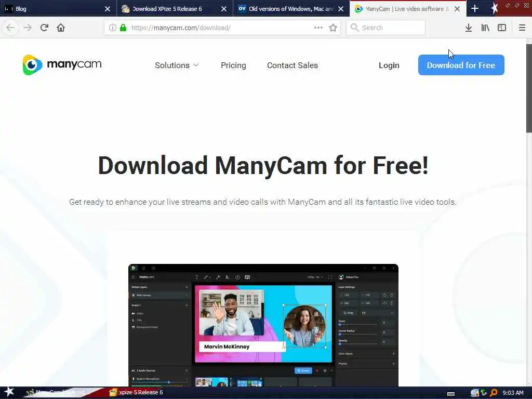The height and width of the screenshot is (399, 532).
Task: Open the Pricing page
Action: coord(233,65)
